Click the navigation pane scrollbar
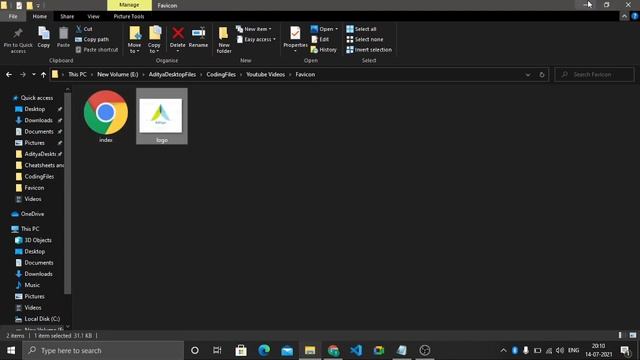The image size is (640, 360). [68, 193]
